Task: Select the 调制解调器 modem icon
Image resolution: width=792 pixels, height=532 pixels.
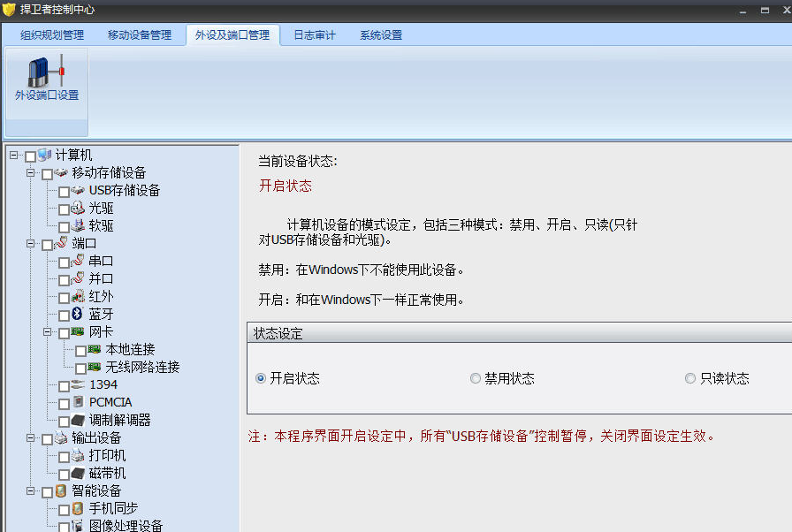Action: click(x=79, y=420)
